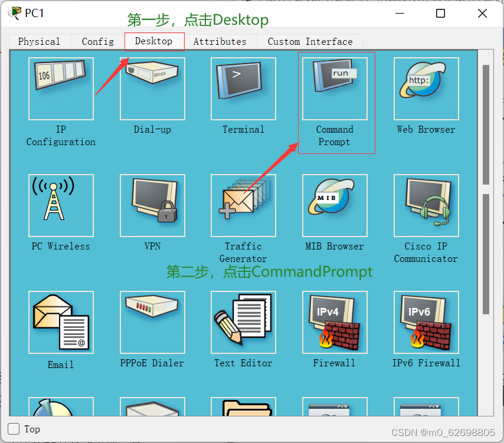Click the 'IPv6 Firewall' label text
The height and width of the screenshot is (443, 504).
point(426,363)
